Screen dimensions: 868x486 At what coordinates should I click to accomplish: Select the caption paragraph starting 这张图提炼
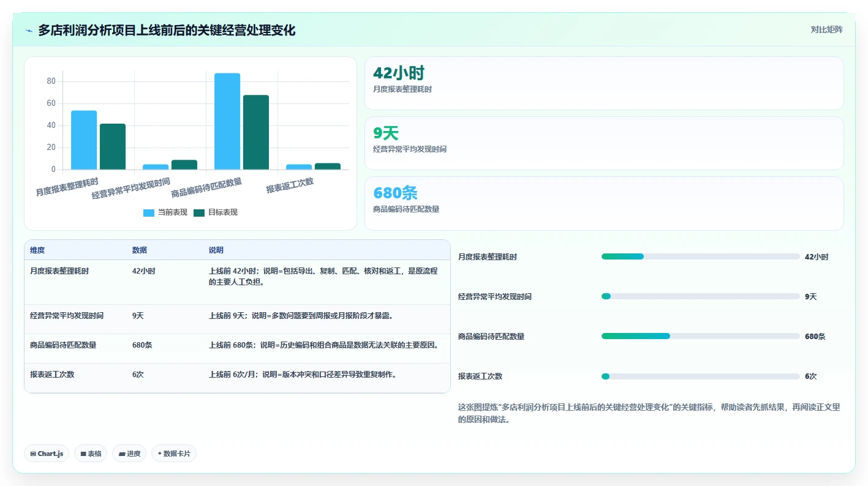[649, 414]
